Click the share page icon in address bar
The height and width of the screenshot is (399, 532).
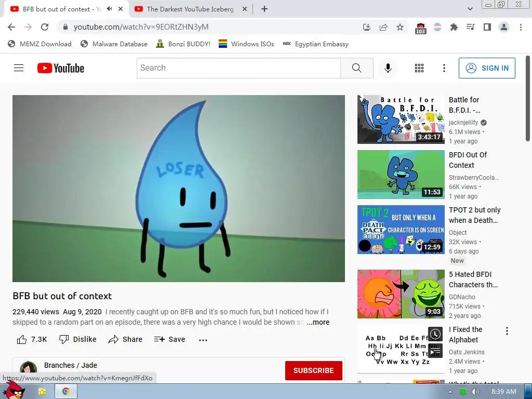[x=383, y=27]
